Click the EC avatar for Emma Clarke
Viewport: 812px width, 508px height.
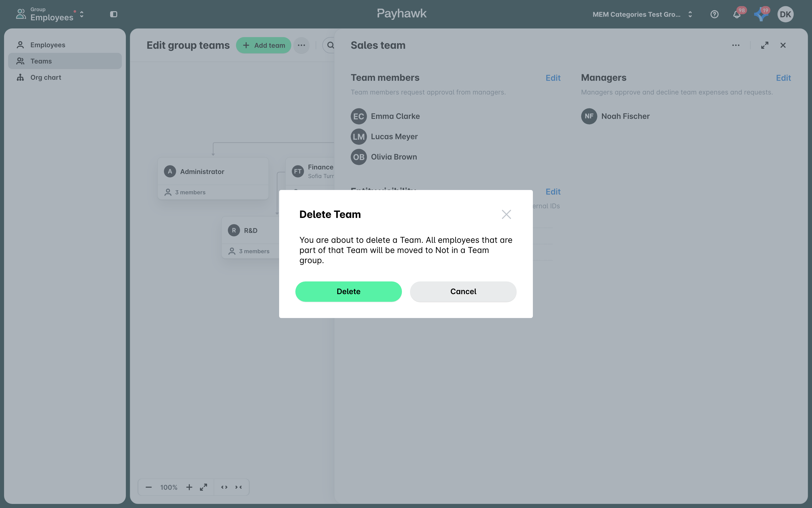[359, 116]
